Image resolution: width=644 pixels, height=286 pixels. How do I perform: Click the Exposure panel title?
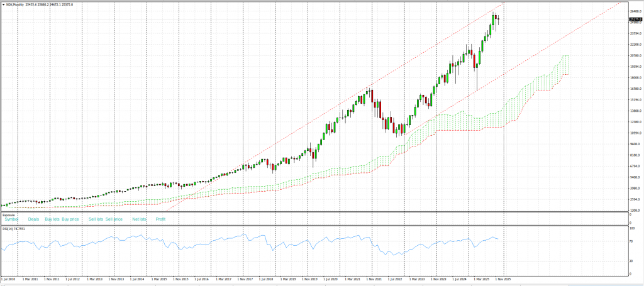[9, 215]
